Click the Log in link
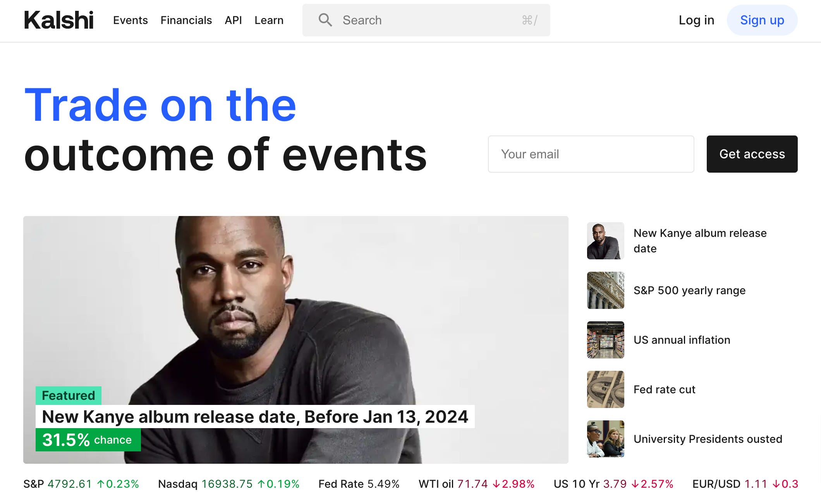Image resolution: width=821 pixels, height=504 pixels. pos(696,20)
